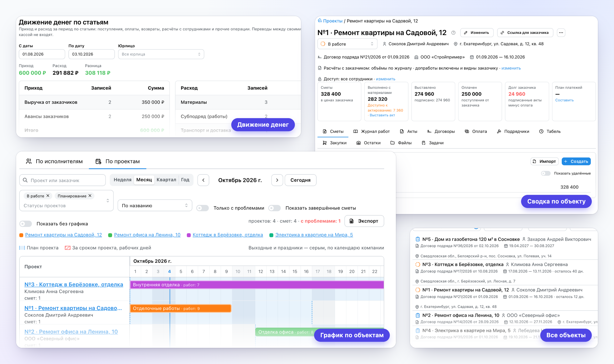Click the calendar icon beside 01.09.2026 — 16.10.2026
Screen dimensions: 614x364
(x=472, y=57)
